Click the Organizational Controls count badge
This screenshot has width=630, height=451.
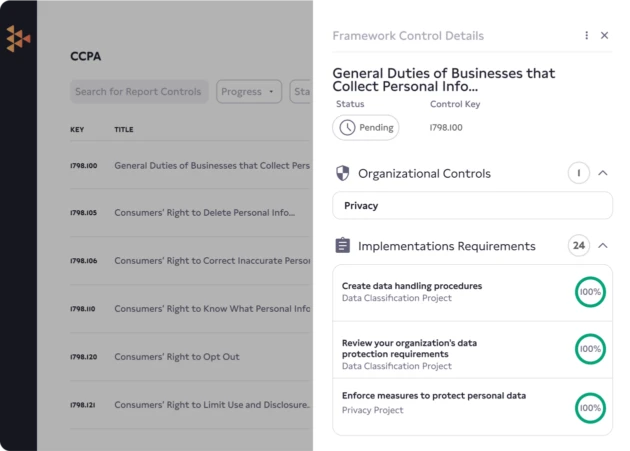click(x=578, y=173)
